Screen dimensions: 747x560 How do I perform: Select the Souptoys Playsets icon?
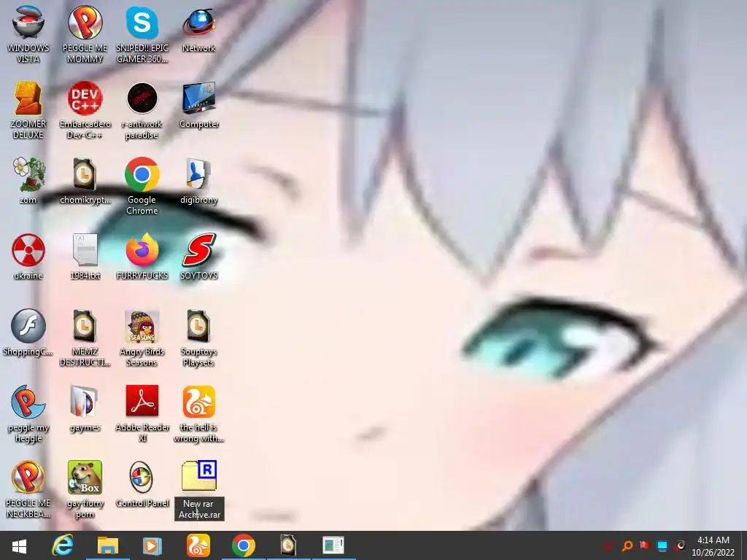[198, 337]
